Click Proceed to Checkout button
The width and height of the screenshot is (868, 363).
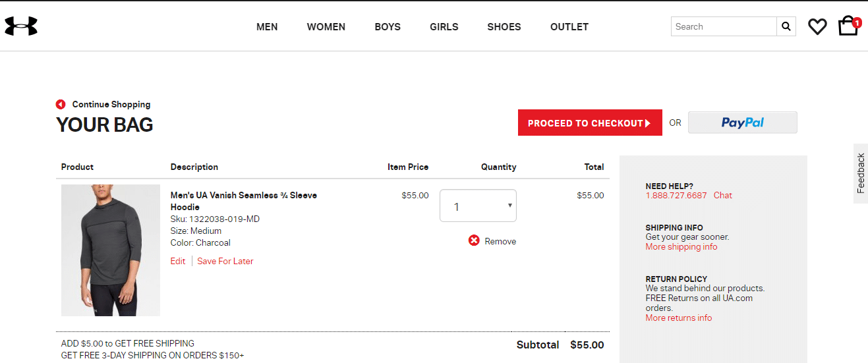[589, 123]
